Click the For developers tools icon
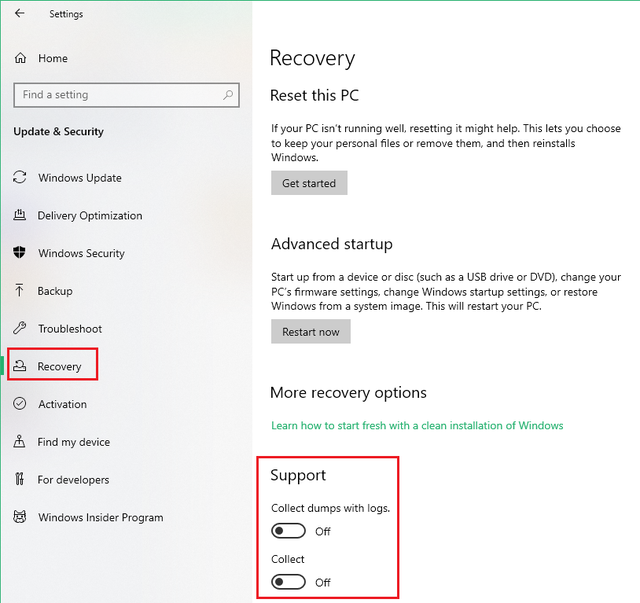 19,479
